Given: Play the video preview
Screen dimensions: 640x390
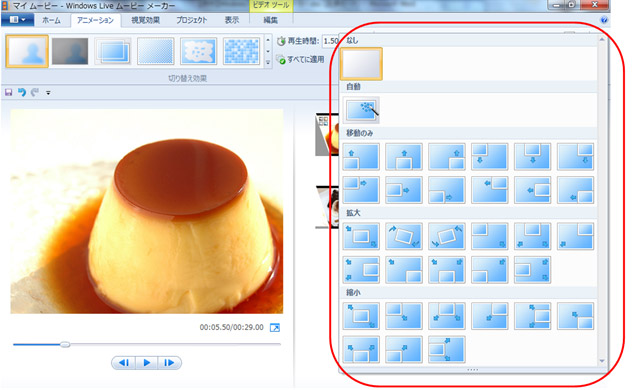Looking at the screenshot, I should (x=147, y=363).
